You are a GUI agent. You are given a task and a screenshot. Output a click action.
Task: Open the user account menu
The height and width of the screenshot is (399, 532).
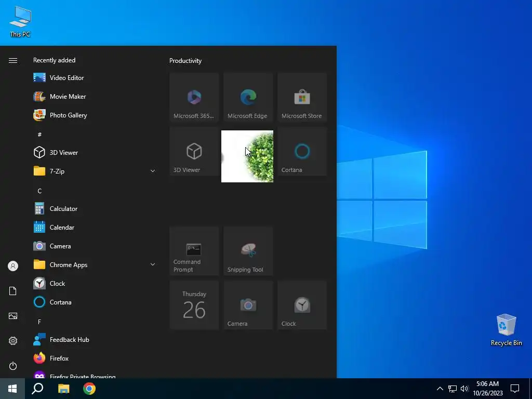[13, 266]
